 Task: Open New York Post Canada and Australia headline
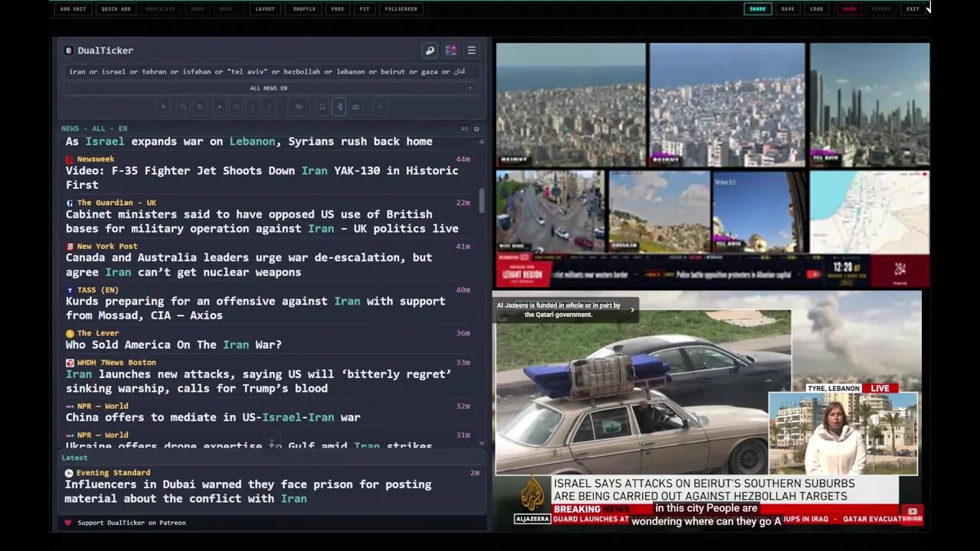[x=249, y=265]
